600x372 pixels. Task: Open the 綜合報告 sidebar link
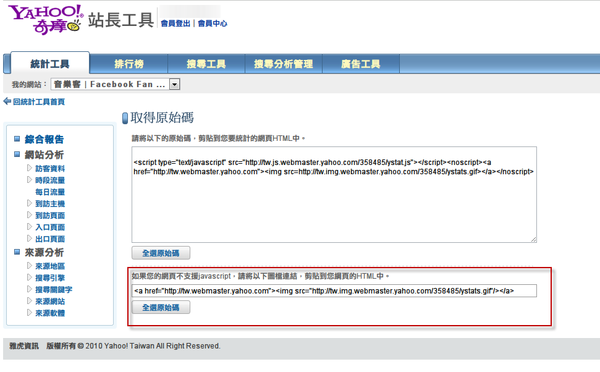[44, 139]
